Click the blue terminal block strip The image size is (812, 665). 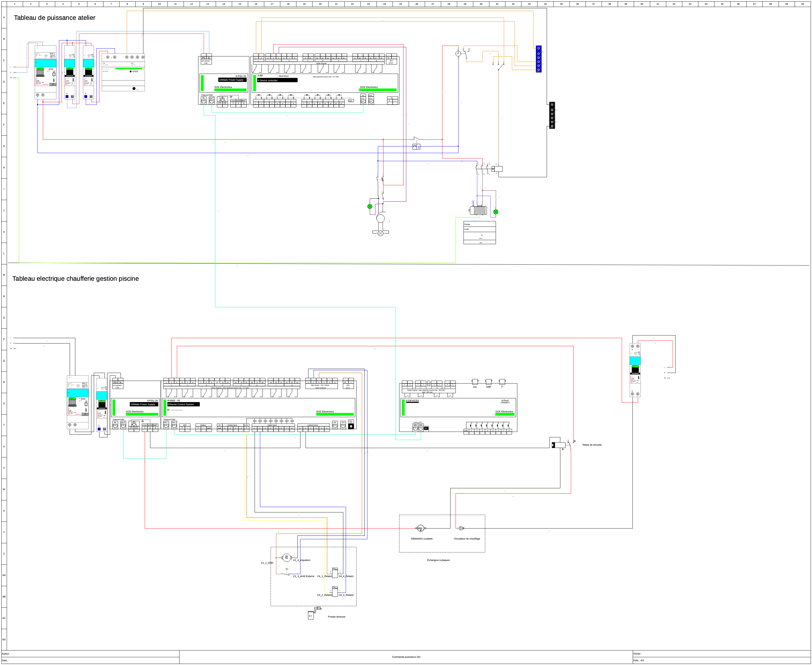(x=539, y=59)
